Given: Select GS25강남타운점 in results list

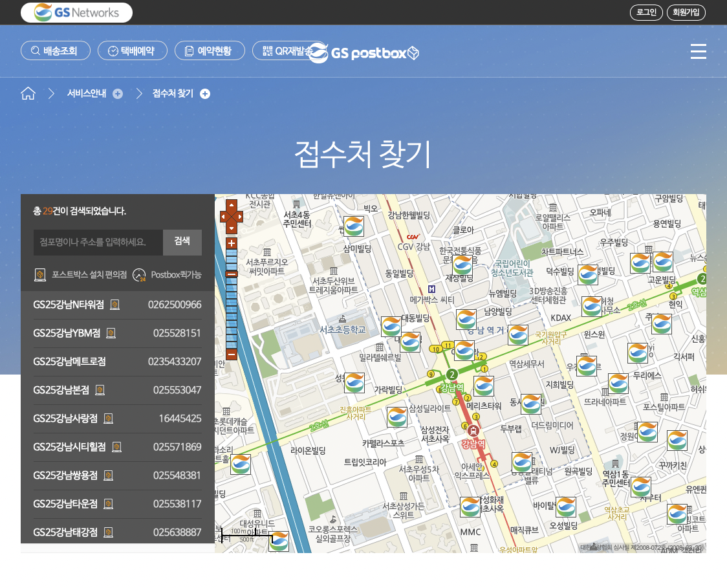Looking at the screenshot, I should tap(117, 504).
